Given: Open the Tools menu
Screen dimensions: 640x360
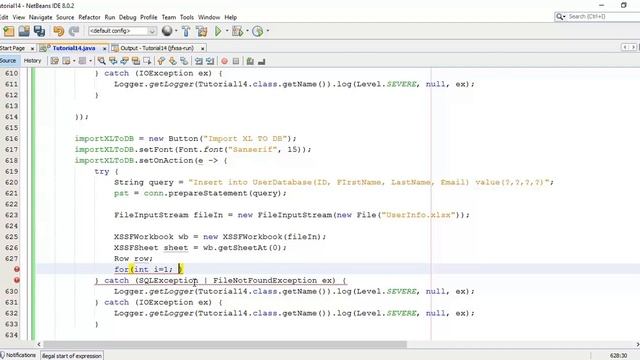Looking at the screenshot, I should pyautogui.click(x=187, y=17).
